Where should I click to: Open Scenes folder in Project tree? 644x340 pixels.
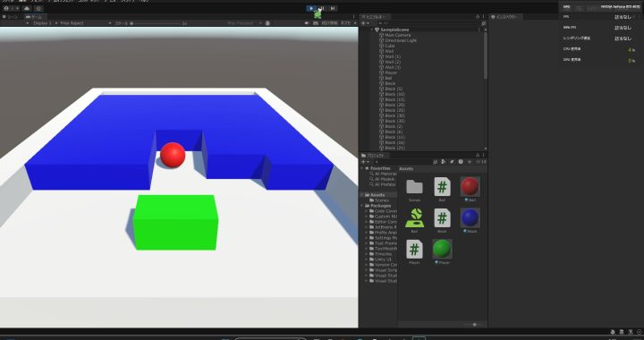pos(378,200)
